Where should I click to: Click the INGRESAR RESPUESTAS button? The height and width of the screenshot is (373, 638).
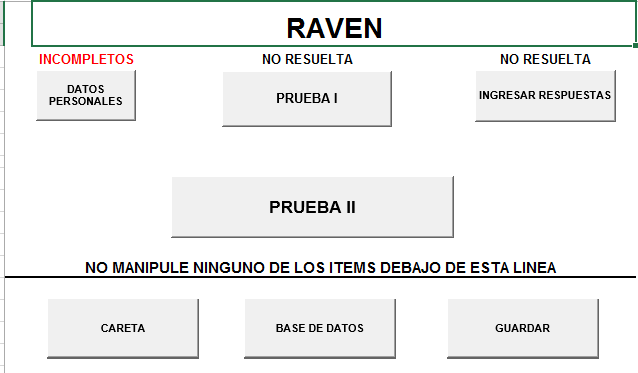[545, 96]
